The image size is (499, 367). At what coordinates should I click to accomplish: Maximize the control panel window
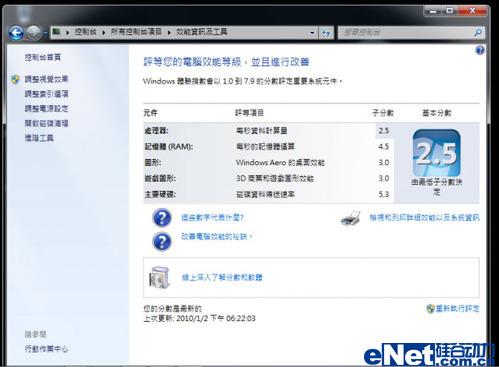[x=450, y=11]
